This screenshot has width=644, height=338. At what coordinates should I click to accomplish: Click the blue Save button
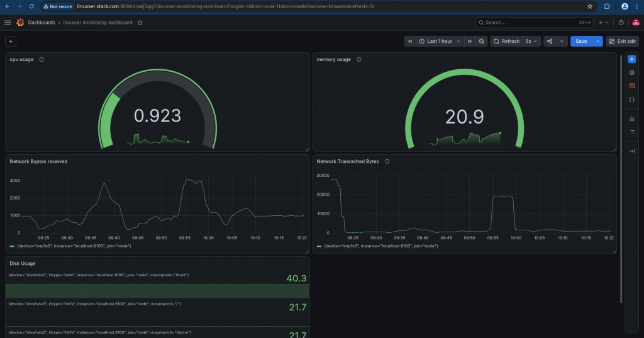click(581, 41)
